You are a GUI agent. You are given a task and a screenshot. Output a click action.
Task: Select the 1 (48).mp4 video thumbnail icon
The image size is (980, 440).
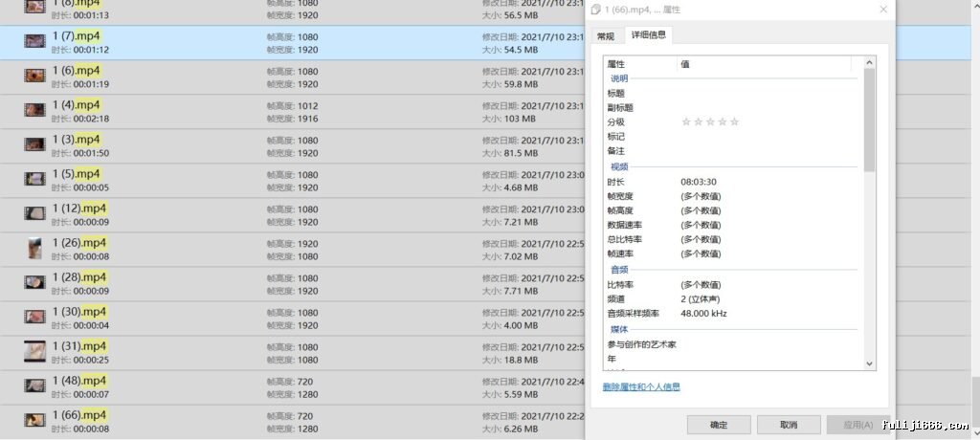35,385
